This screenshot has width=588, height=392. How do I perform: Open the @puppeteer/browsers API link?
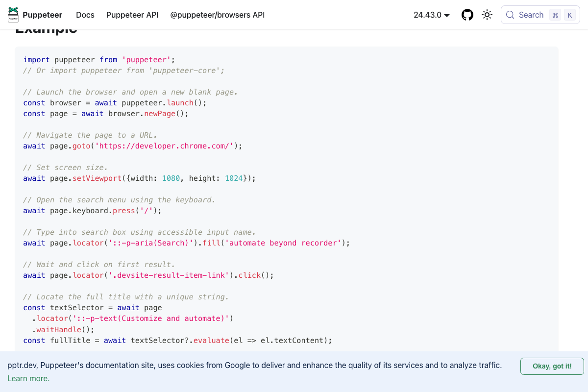pos(218,15)
